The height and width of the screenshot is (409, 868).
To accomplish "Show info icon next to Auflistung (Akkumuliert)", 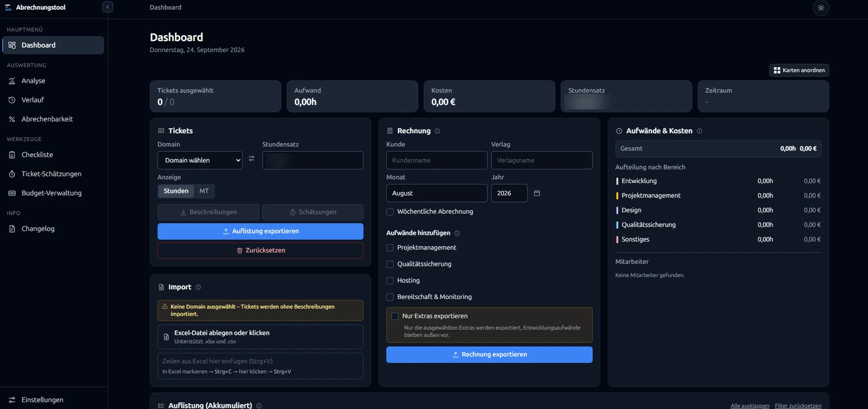I will pos(259,406).
